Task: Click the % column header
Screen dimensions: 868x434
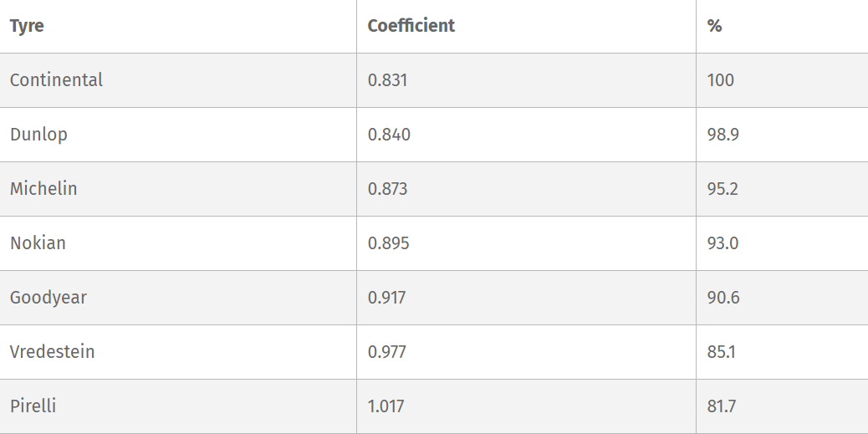Action: pyautogui.click(x=714, y=26)
